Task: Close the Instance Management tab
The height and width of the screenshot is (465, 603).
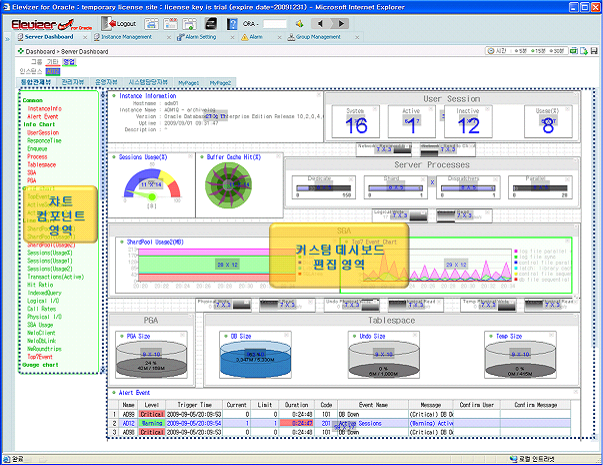Action: pyautogui.click(x=168, y=37)
